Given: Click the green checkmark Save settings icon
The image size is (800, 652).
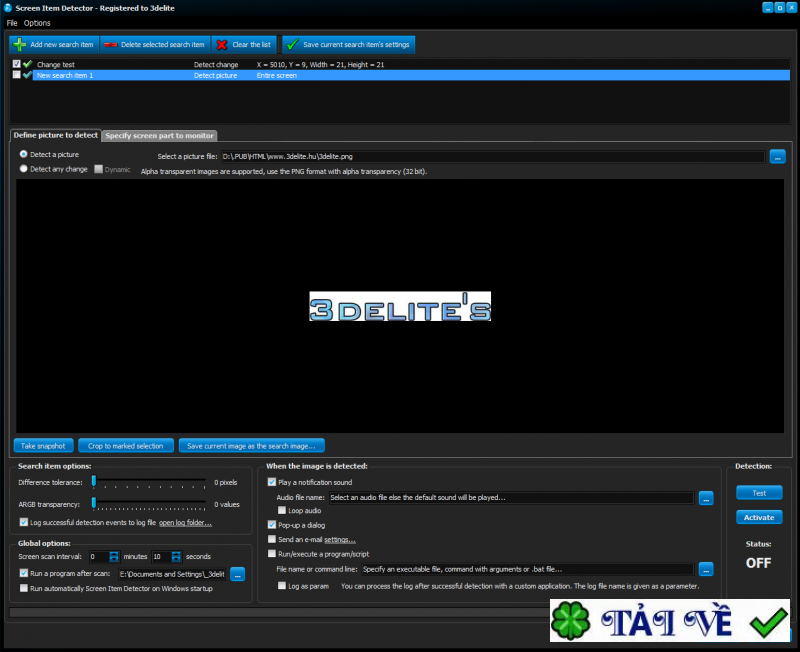Looking at the screenshot, I should 291,44.
